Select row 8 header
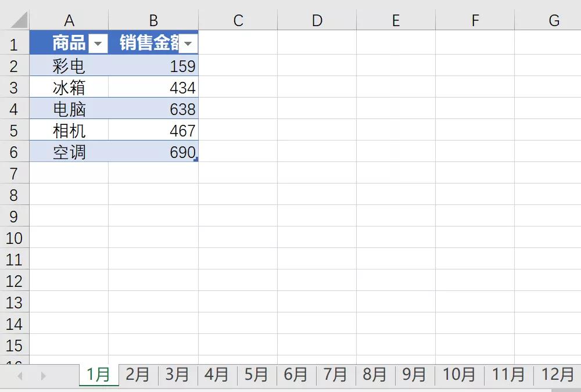The height and width of the screenshot is (392, 581). (14, 195)
